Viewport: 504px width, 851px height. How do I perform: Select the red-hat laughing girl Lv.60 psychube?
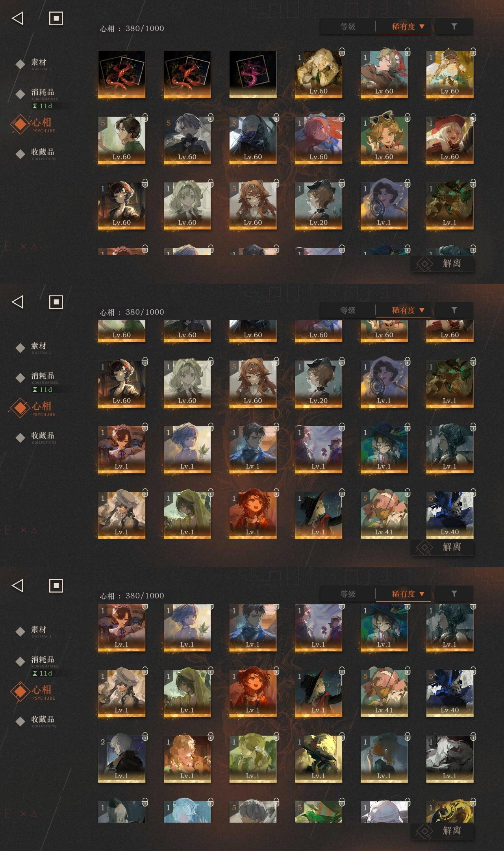pyautogui.click(x=450, y=140)
